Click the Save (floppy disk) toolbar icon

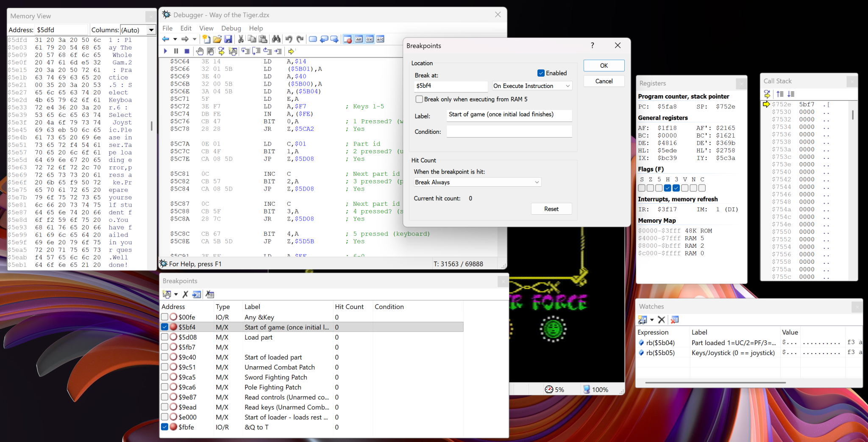click(228, 39)
